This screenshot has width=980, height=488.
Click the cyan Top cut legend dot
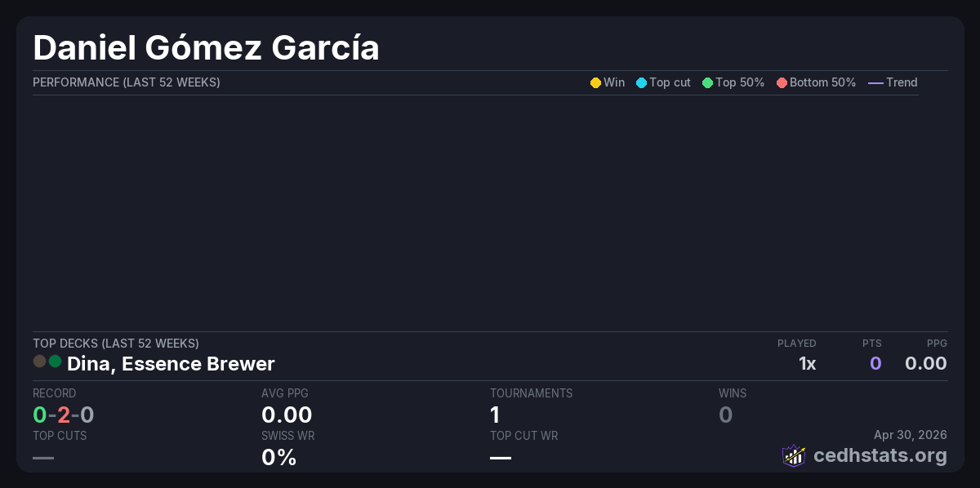click(641, 82)
